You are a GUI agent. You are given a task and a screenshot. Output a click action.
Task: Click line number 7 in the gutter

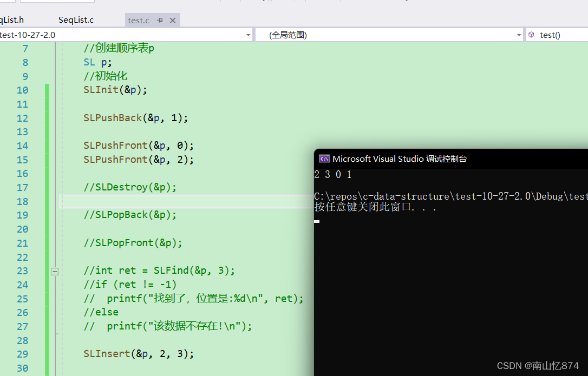25,49
